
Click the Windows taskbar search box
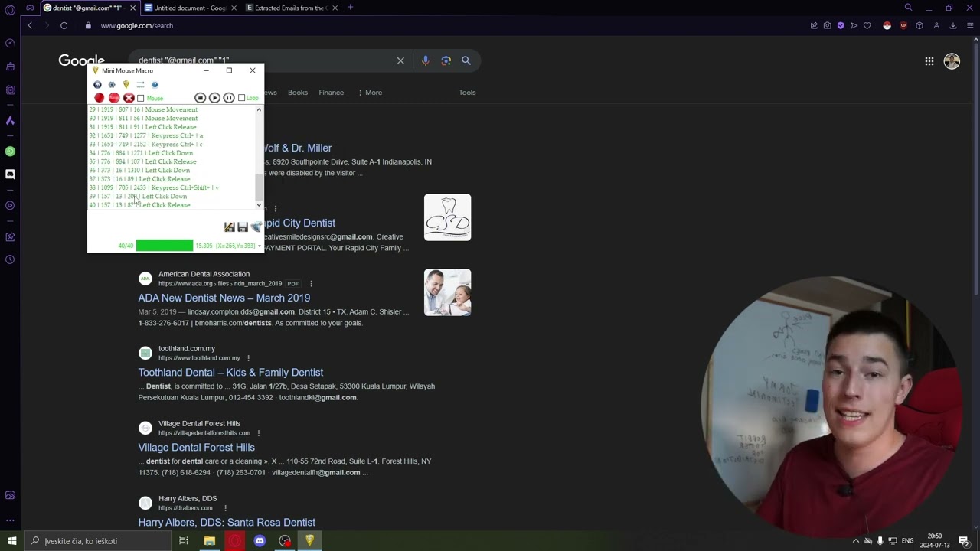pos(98,541)
